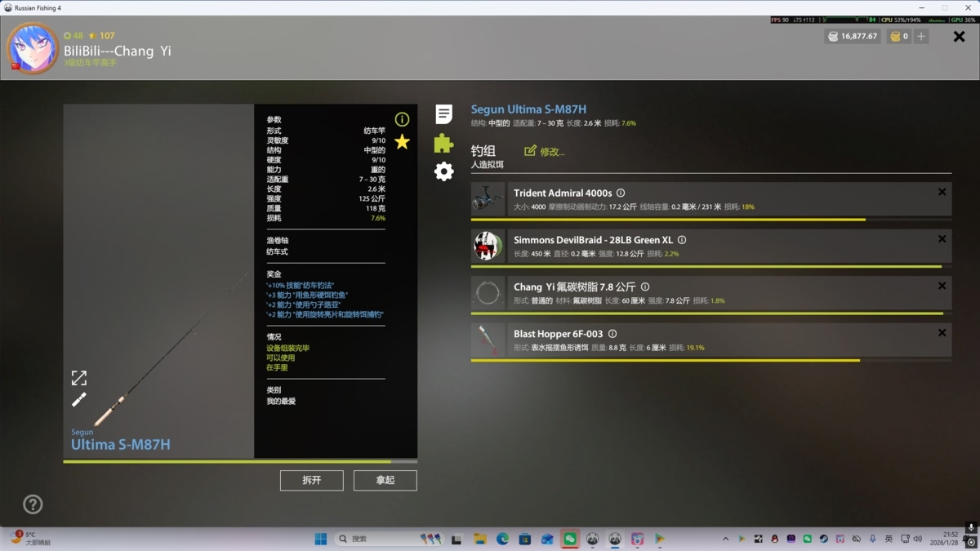Open the rod description notes tab

pyautogui.click(x=443, y=114)
